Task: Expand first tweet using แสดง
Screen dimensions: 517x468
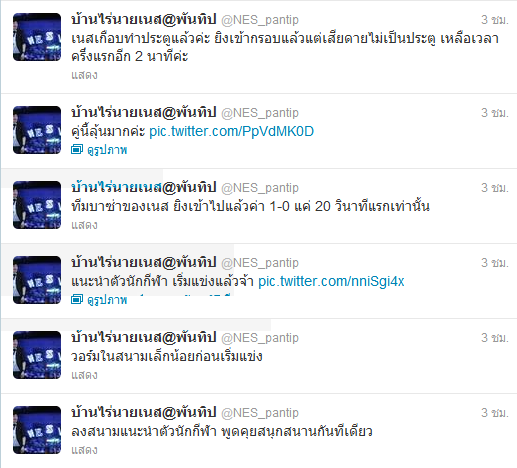Action: point(84,75)
